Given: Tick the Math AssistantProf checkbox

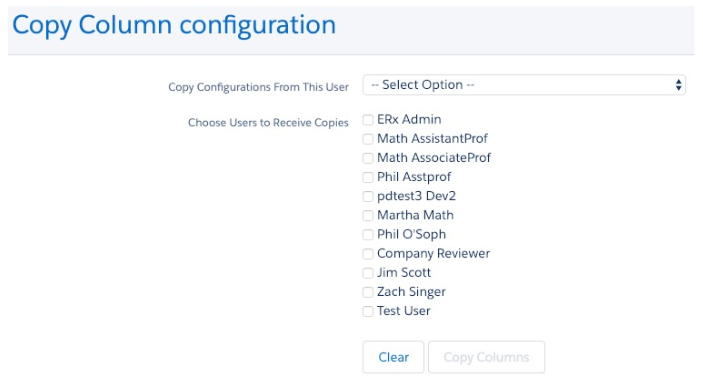Looking at the screenshot, I should click(368, 139).
